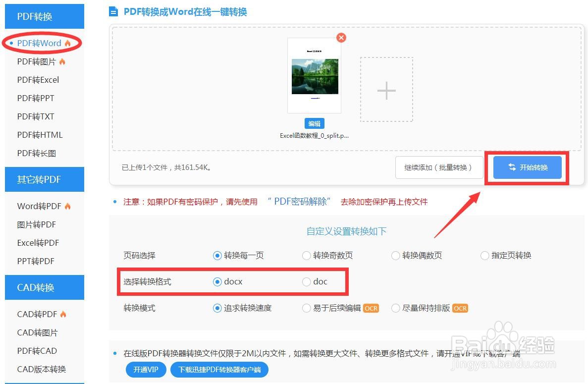Click the Excel函数教程 file thumbnail
The height and width of the screenshot is (384, 588).
point(314,75)
